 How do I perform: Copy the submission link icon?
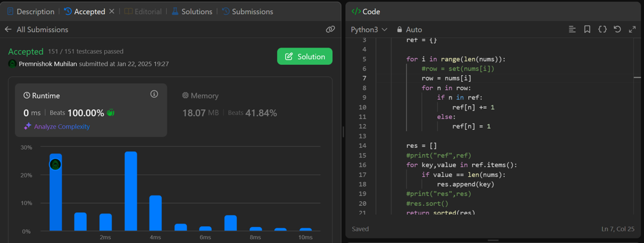click(x=330, y=30)
